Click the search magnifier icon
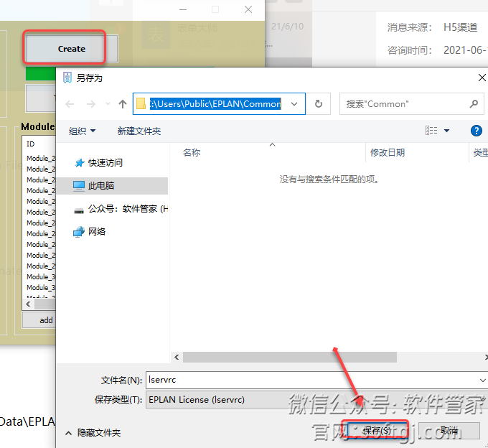488x448 pixels. click(x=474, y=103)
